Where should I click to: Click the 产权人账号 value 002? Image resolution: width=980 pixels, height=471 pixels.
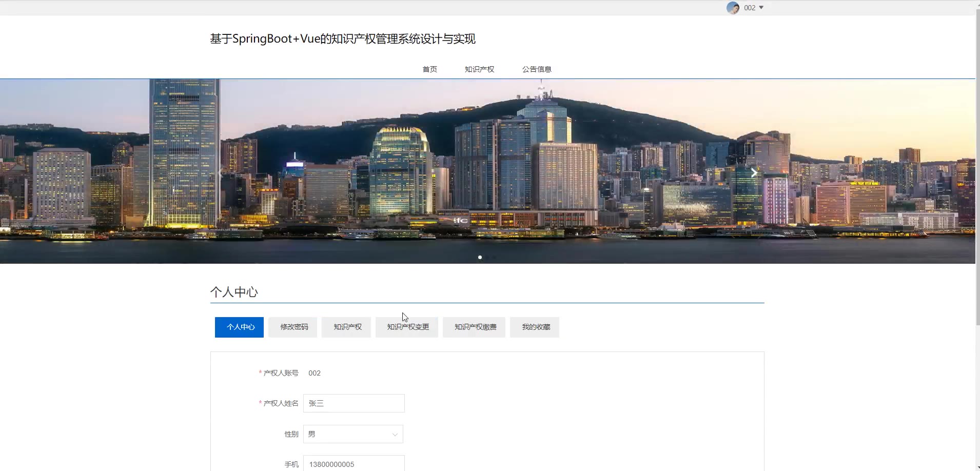pyautogui.click(x=315, y=373)
